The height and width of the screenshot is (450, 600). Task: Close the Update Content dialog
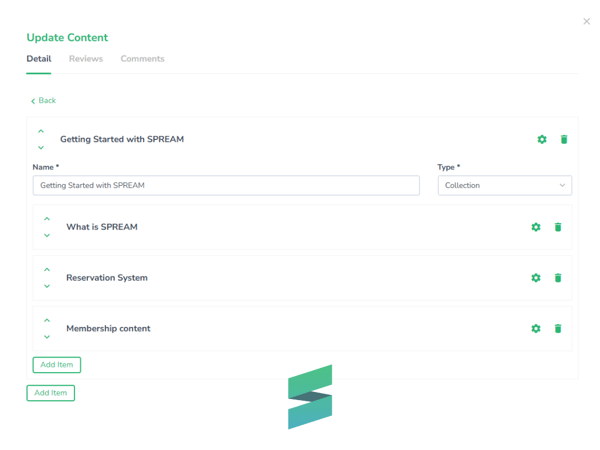point(586,21)
